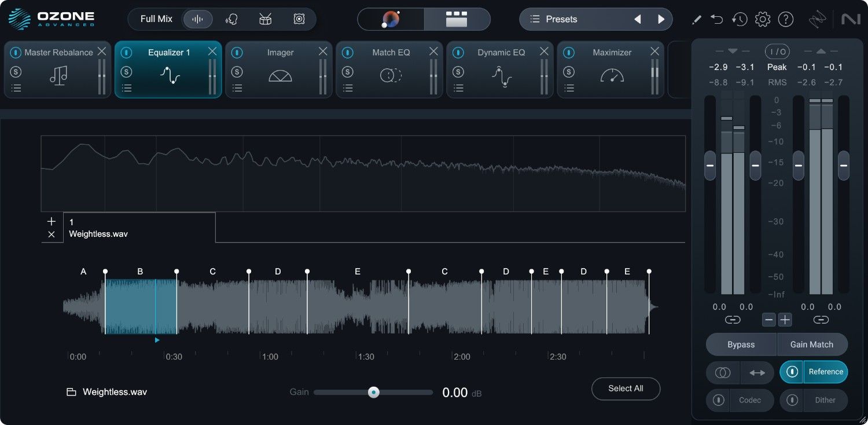Click the Select All button
This screenshot has width=868, height=425.
[x=626, y=389]
